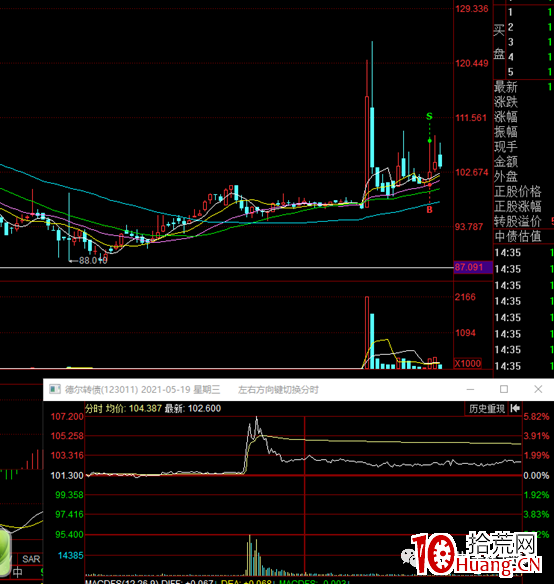Click the 101.300 baseline price label
Image resolution: width=554 pixels, height=584 pixels.
coord(67,476)
